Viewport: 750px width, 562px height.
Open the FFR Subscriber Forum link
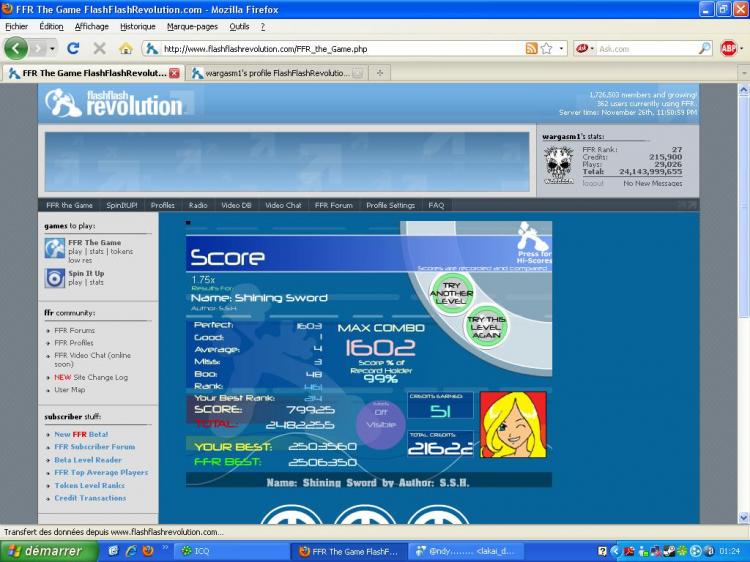click(95, 447)
